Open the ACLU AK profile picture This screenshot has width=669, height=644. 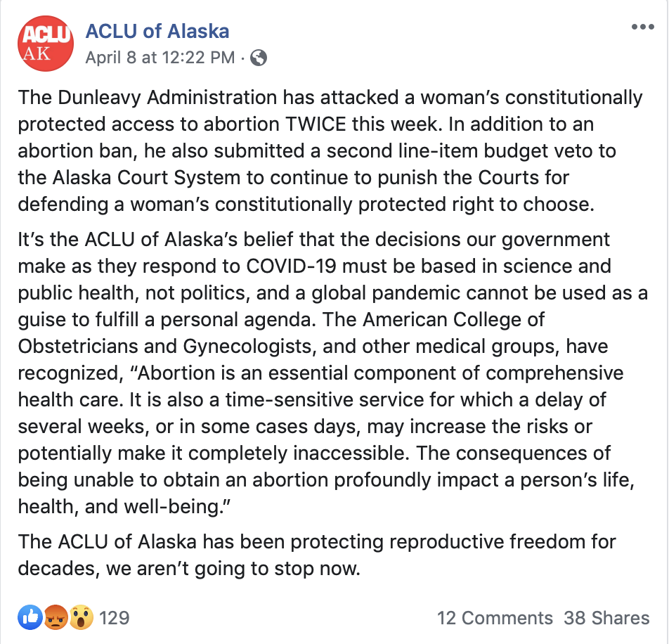click(x=45, y=43)
